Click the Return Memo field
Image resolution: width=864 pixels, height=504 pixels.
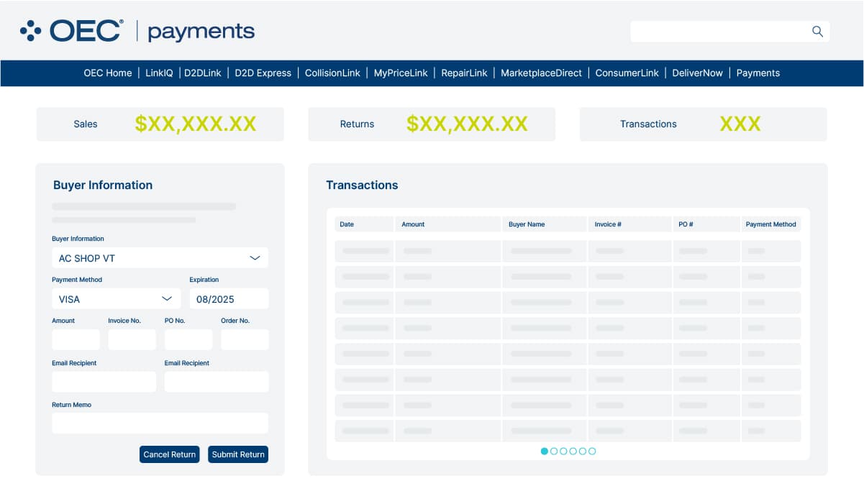coord(160,423)
